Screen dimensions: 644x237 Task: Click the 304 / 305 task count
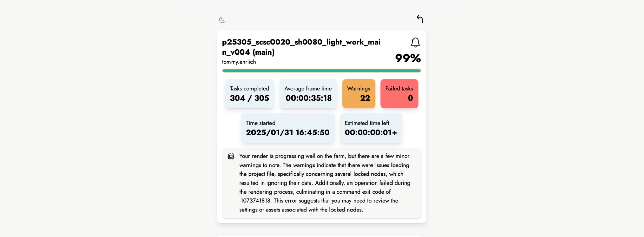click(249, 98)
